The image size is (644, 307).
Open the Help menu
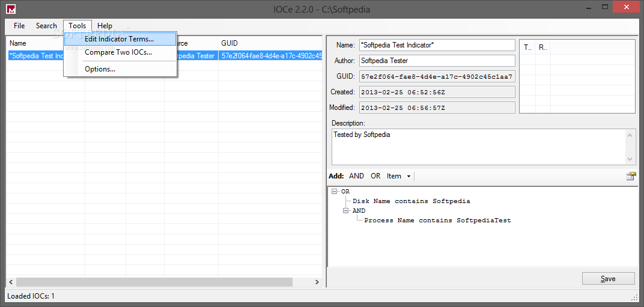tap(105, 25)
